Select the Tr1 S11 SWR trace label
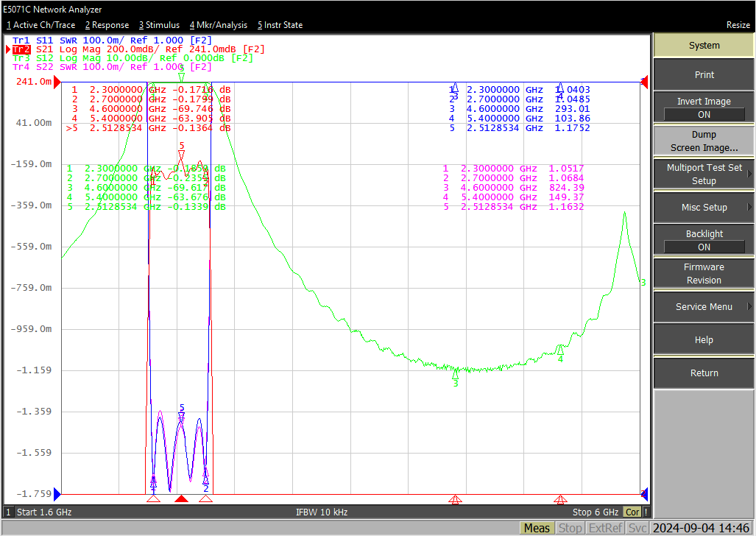 112,40
